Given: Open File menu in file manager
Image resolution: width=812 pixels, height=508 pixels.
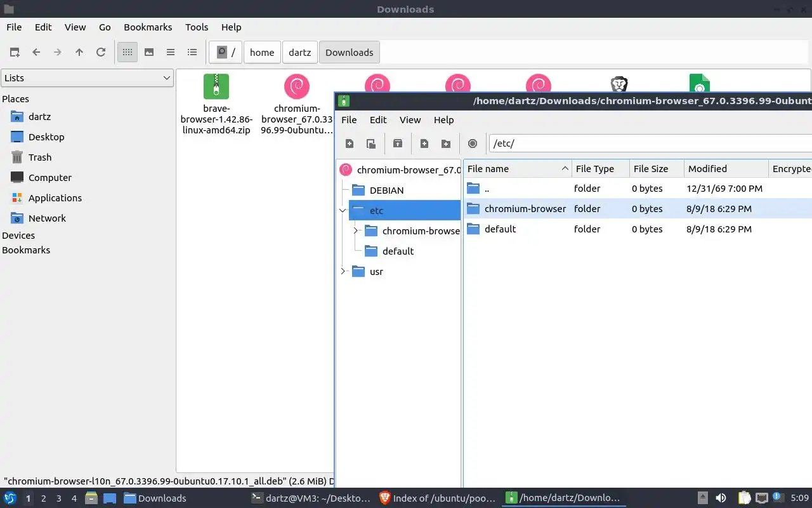Looking at the screenshot, I should pos(14,27).
